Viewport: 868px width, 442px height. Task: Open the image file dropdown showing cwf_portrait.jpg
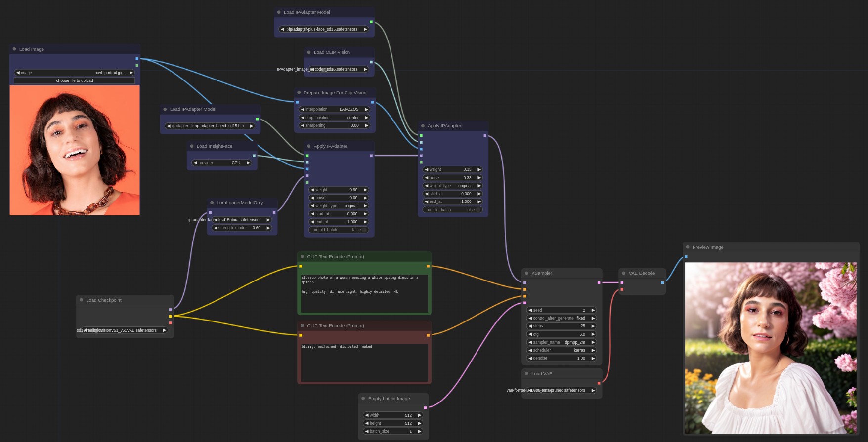75,73
